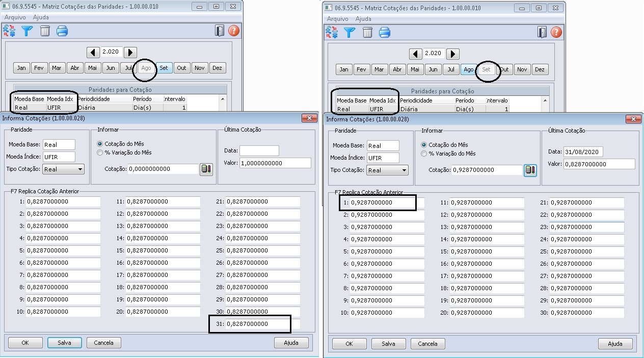Print from the right window's printer icon
This screenshot has width=644, height=358.
[x=385, y=33]
